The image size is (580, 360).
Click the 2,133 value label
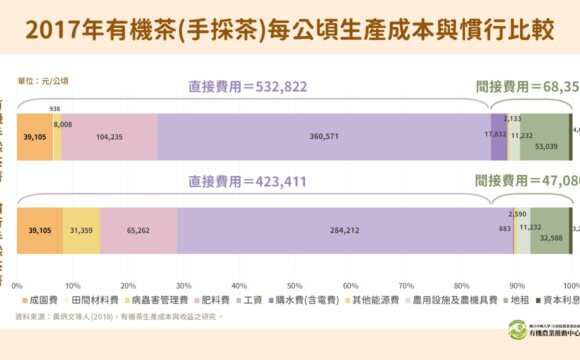513,119
